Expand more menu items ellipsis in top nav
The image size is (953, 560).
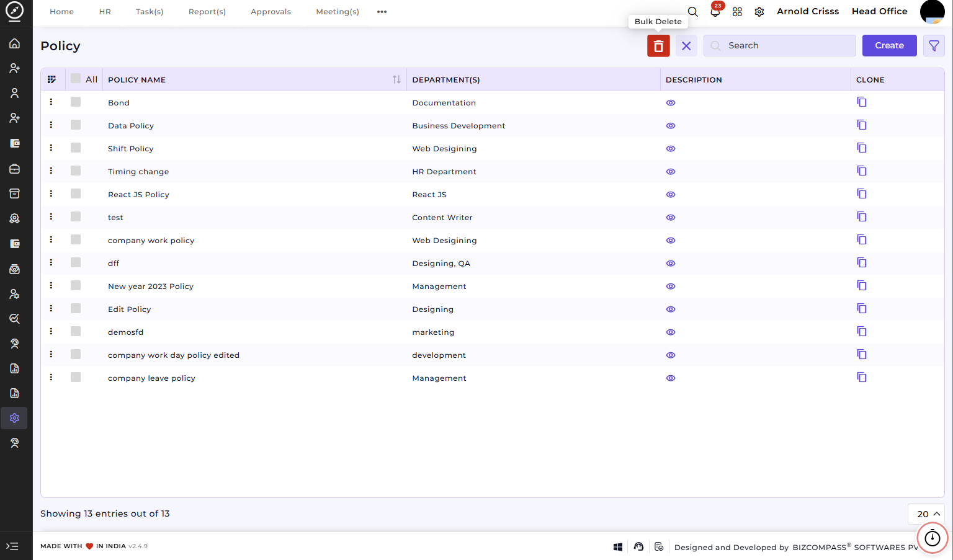coord(382,12)
